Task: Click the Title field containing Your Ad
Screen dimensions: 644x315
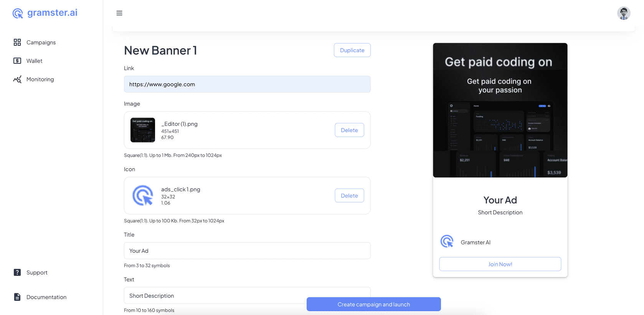Action: click(x=247, y=251)
